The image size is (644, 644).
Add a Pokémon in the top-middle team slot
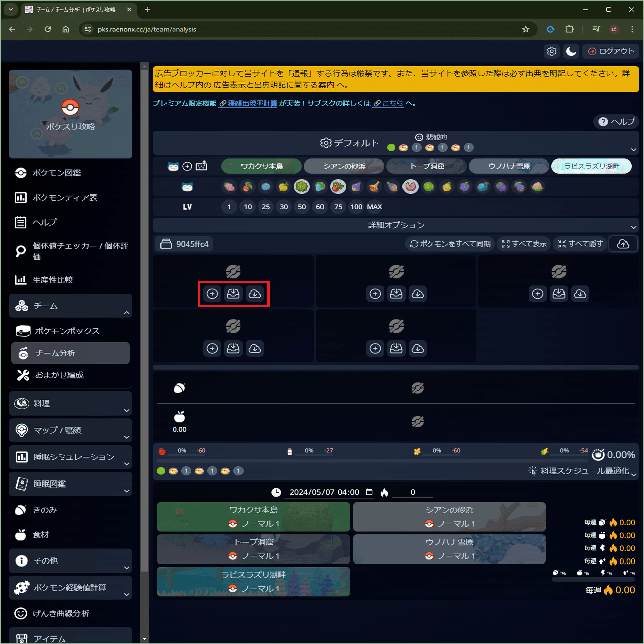375,294
